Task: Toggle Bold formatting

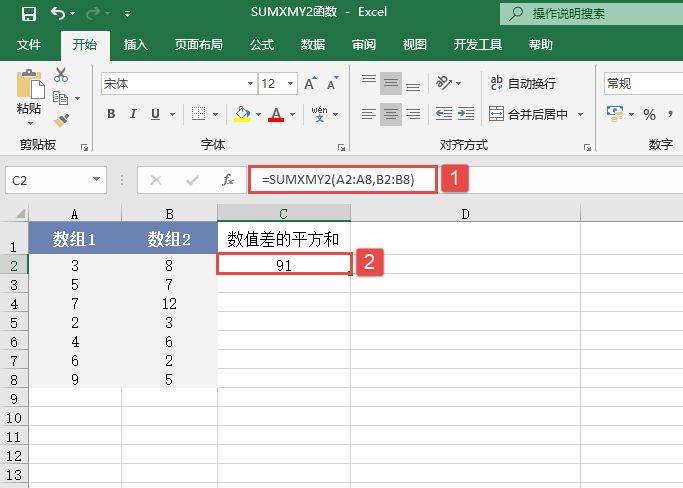Action: tap(111, 114)
